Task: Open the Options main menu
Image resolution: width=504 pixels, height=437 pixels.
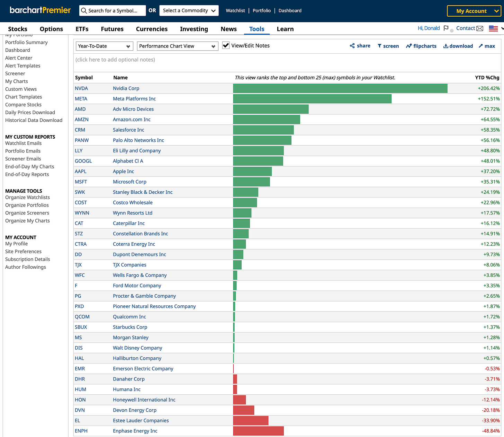Action: [x=51, y=29]
